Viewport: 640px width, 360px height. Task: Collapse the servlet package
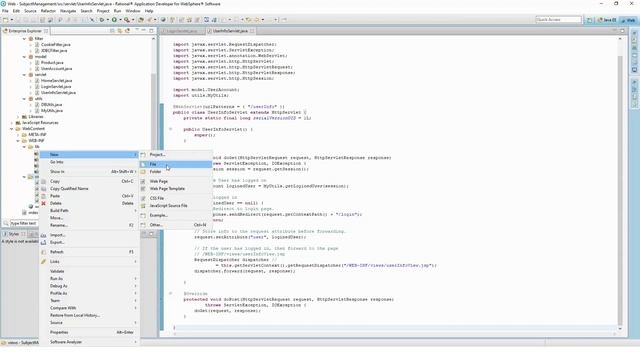(x=24, y=75)
